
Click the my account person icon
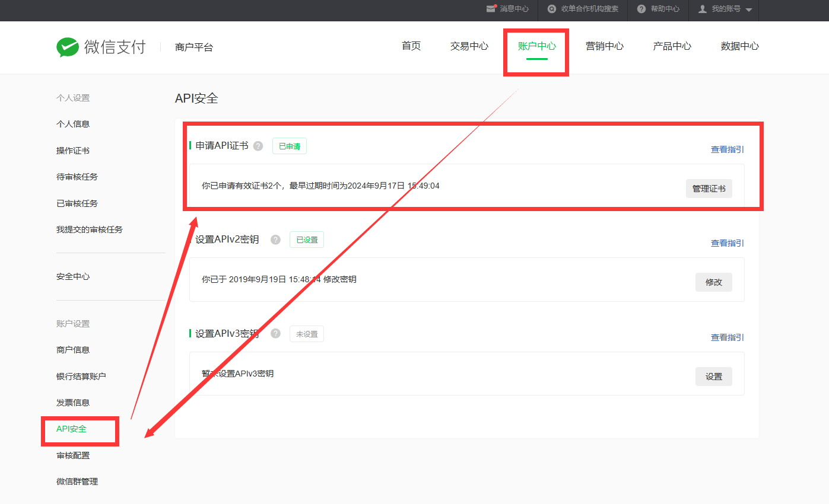703,9
